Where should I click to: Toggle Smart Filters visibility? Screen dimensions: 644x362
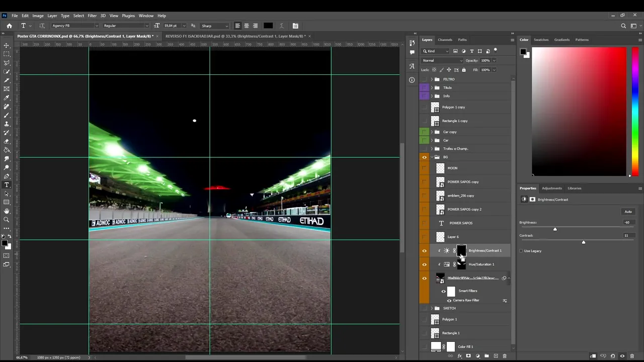[443, 291]
